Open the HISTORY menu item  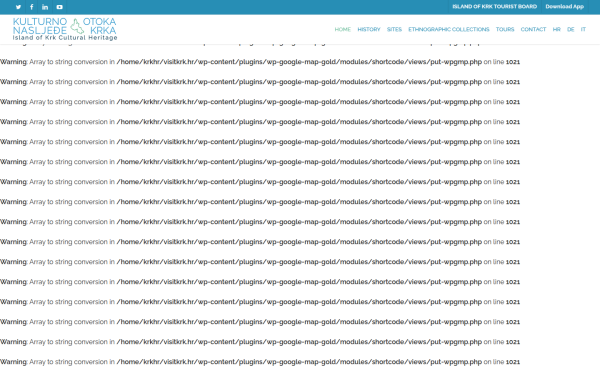click(369, 29)
